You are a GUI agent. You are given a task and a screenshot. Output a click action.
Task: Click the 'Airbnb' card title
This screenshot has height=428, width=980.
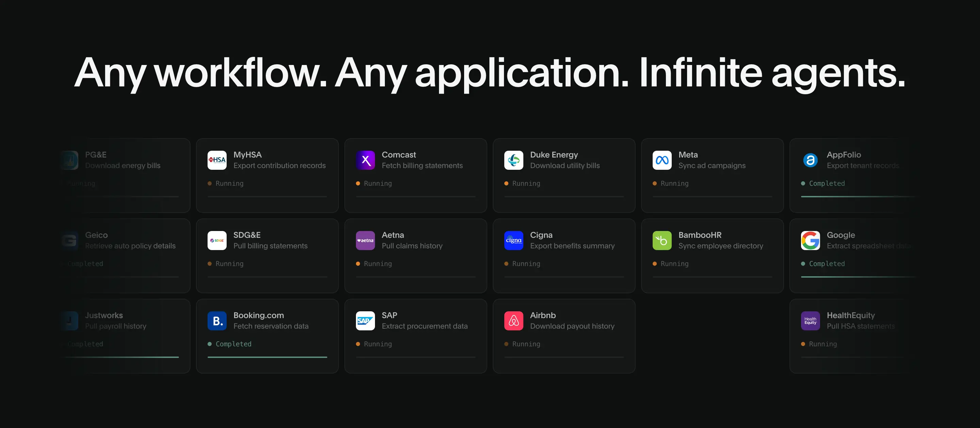point(543,315)
